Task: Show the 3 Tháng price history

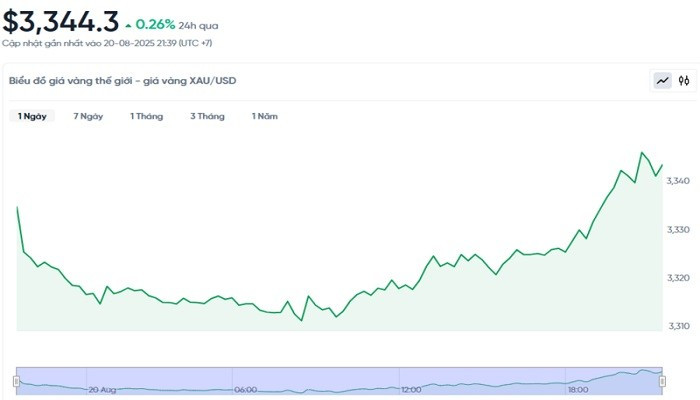Action: point(207,117)
